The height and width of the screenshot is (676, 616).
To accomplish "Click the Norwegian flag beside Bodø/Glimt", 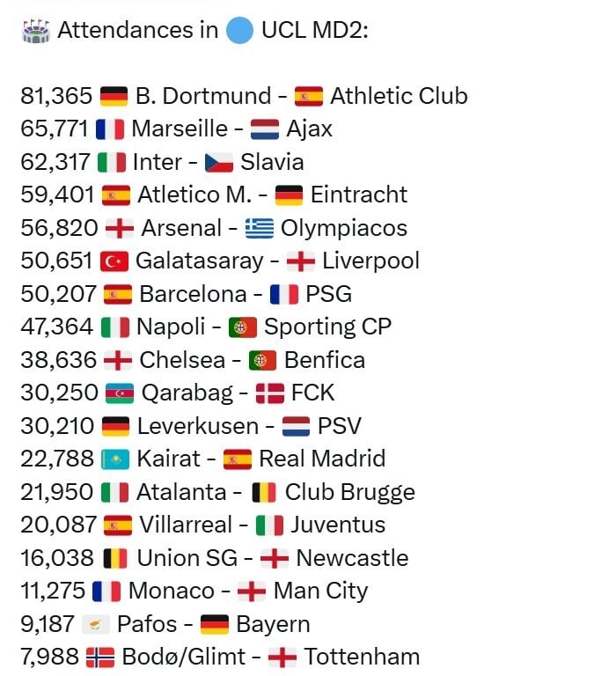I will [99, 658].
